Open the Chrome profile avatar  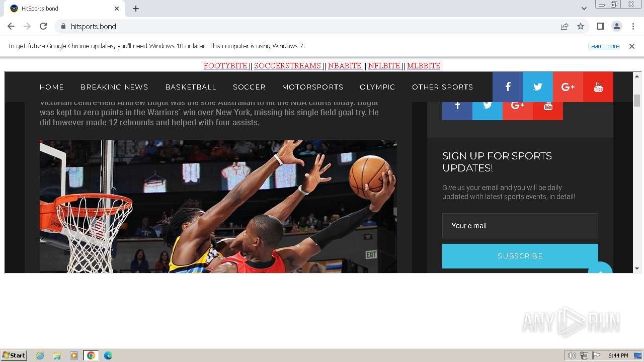[x=616, y=26]
